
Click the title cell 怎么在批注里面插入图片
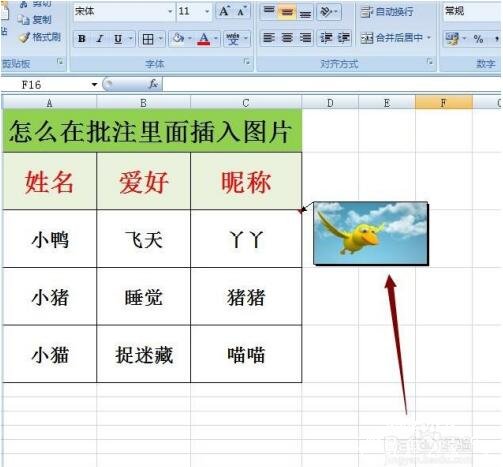click(x=152, y=131)
